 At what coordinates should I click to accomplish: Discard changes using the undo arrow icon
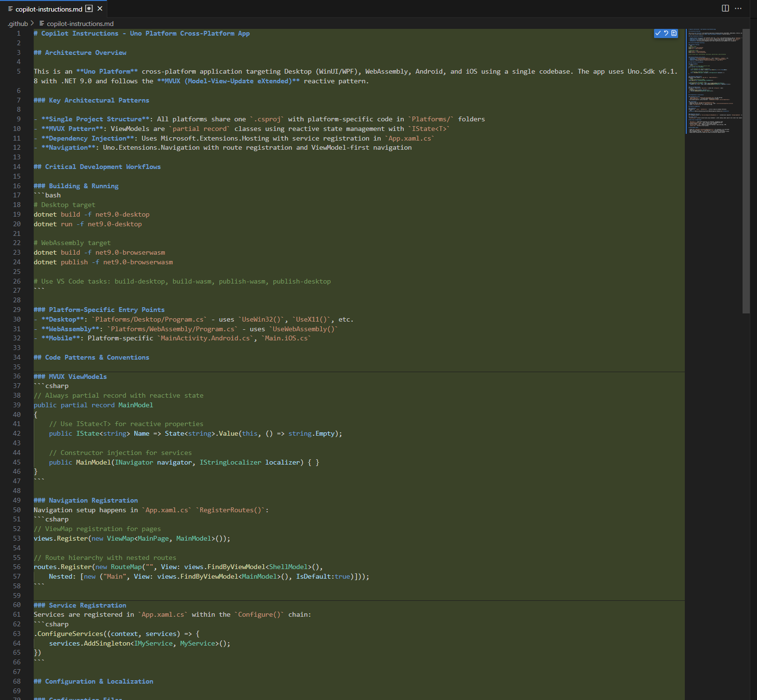666,33
